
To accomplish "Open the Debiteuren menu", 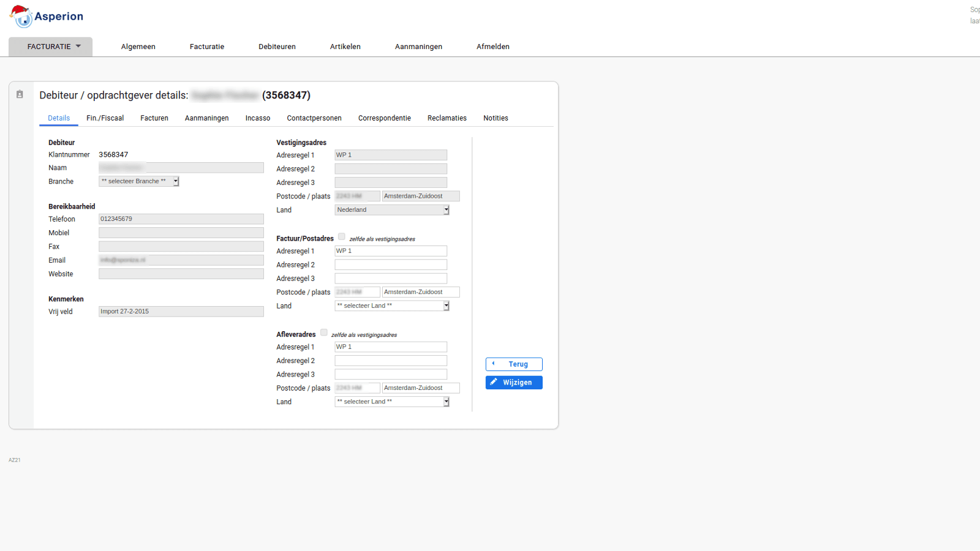I will 277,47.
